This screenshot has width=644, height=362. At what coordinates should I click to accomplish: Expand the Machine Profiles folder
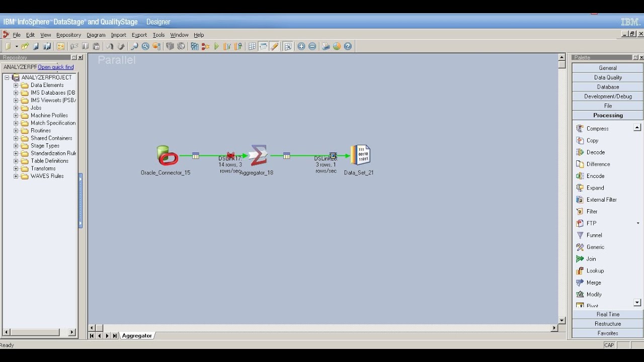point(16,115)
